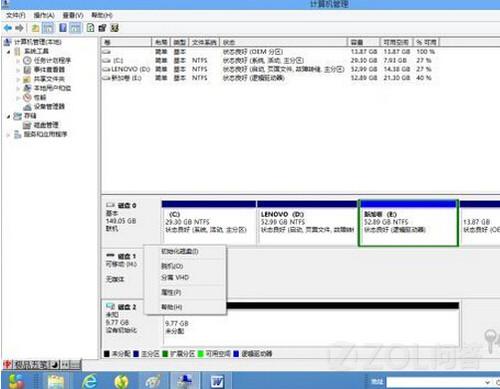
Task: Select the LENOVO (D:) row in volume list
Action: click(270, 69)
